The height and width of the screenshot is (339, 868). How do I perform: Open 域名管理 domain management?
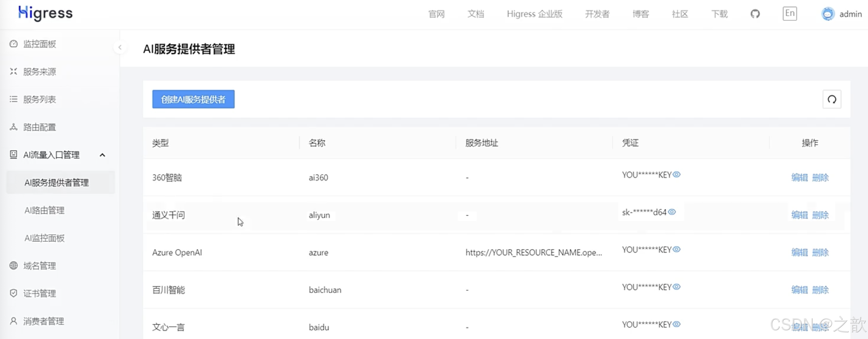click(x=39, y=266)
